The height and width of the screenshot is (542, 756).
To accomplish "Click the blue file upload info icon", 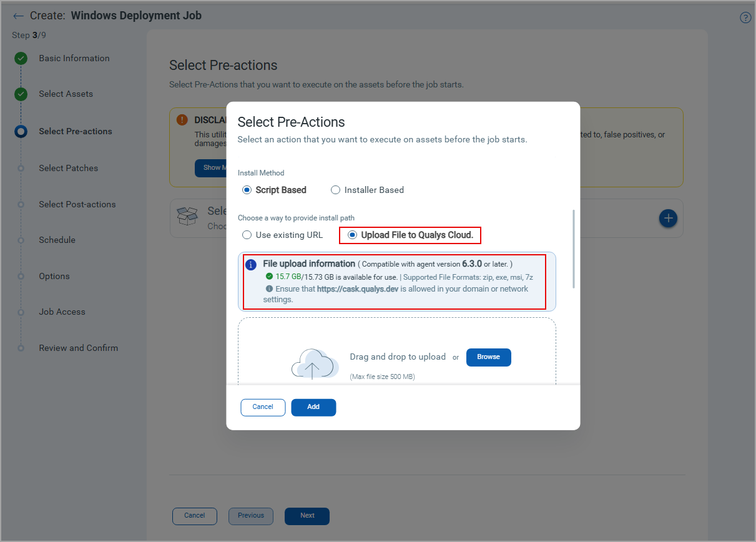I will (252, 265).
